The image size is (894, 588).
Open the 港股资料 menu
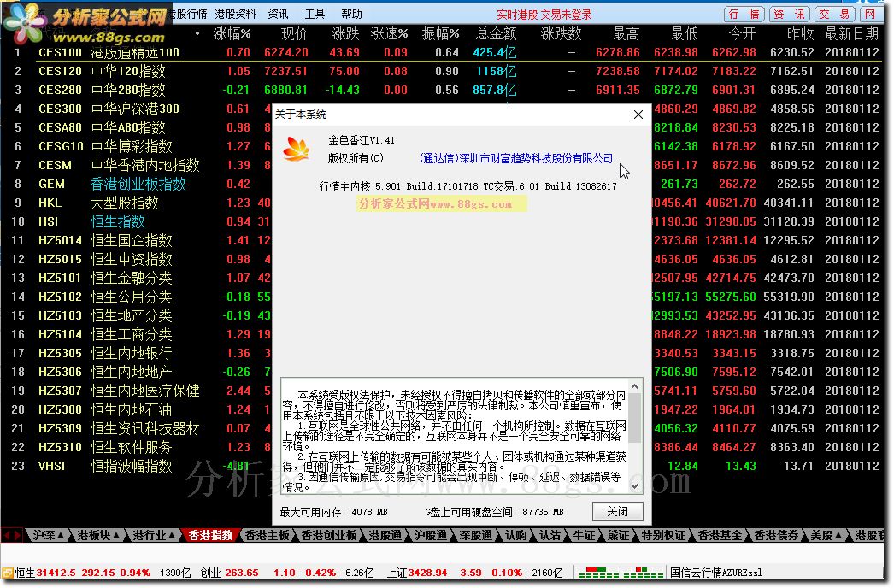pos(236,14)
